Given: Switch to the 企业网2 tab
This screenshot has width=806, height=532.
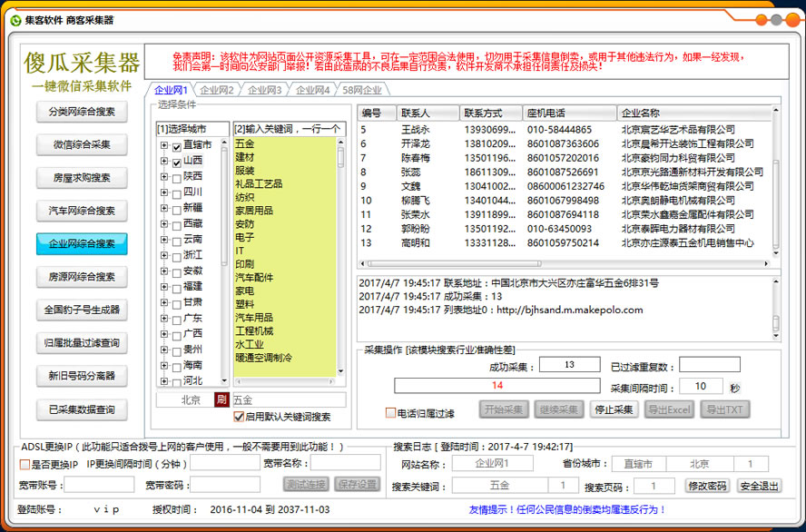Looking at the screenshot, I should click(x=216, y=90).
